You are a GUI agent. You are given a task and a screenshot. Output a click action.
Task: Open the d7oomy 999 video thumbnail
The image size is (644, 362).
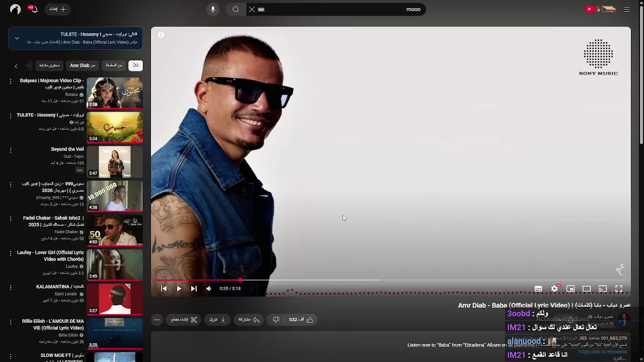115,196
